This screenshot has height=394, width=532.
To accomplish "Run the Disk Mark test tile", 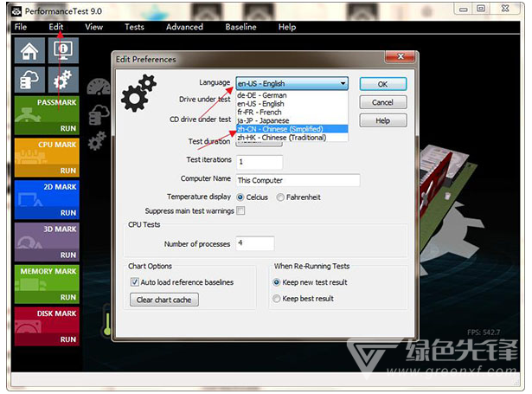I will click(x=47, y=326).
